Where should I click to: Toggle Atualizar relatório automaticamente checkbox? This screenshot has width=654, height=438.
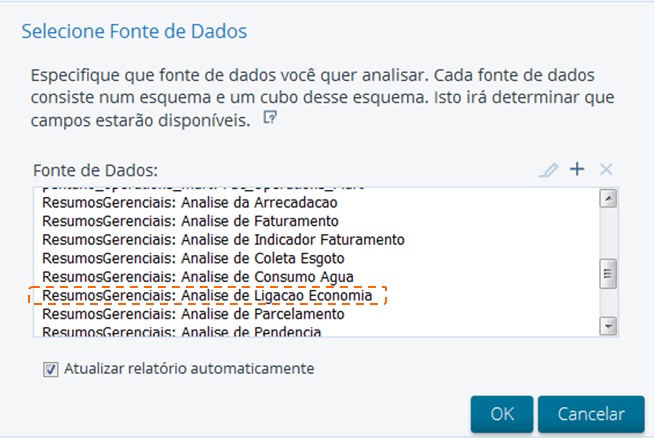(50, 369)
